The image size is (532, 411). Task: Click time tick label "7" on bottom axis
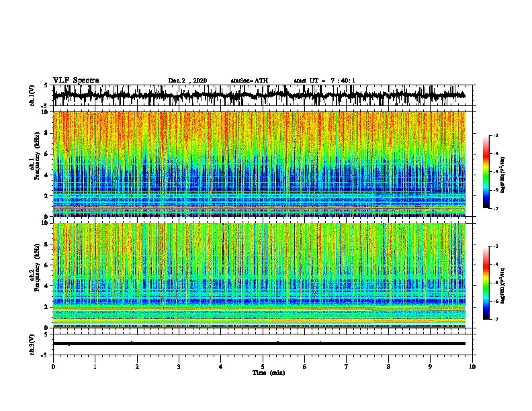coord(347,367)
